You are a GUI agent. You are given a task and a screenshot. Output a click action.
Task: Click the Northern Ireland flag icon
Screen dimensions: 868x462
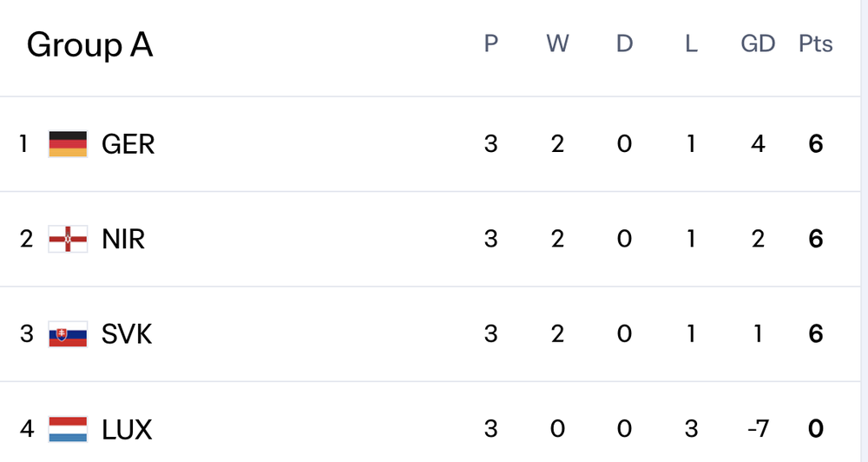(x=68, y=239)
